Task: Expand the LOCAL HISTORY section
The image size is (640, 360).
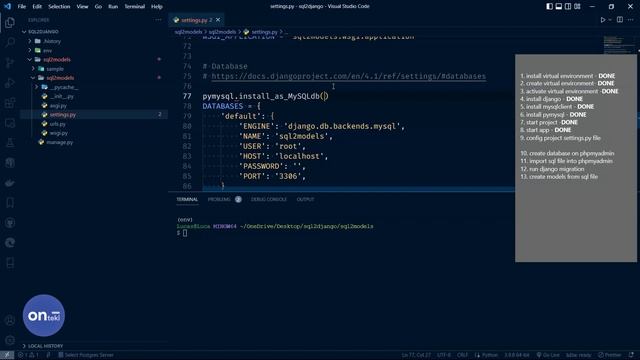Action: (45, 346)
